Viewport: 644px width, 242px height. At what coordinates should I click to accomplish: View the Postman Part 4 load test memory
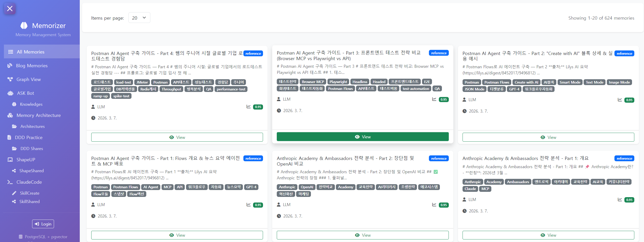pos(177,137)
